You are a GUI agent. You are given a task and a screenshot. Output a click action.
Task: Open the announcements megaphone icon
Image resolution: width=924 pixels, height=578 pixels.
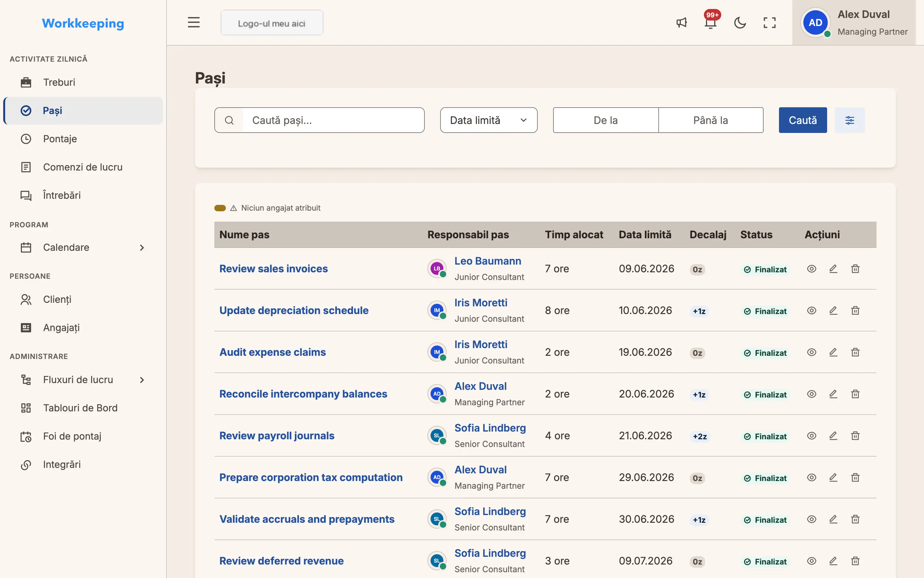point(681,22)
